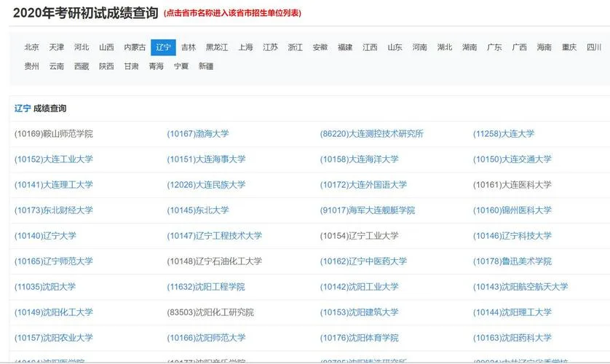
Task: Choose the 浙江 province tab
Action: tap(296, 47)
